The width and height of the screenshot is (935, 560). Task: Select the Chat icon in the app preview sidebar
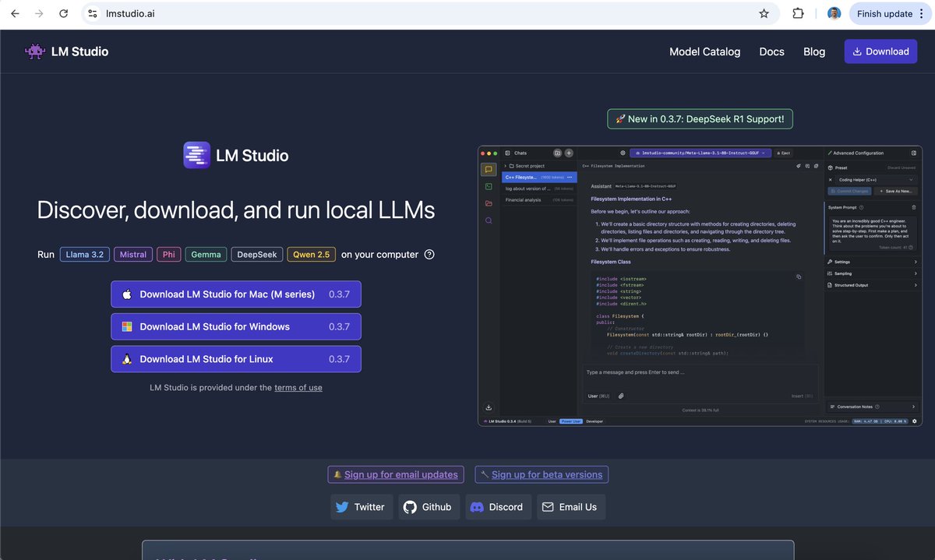point(489,169)
